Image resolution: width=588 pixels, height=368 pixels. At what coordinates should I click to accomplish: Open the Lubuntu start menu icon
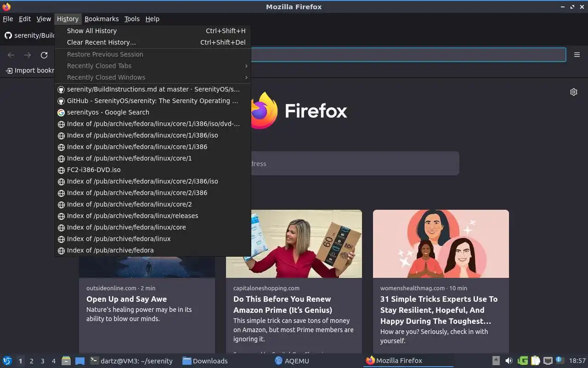pos(7,361)
